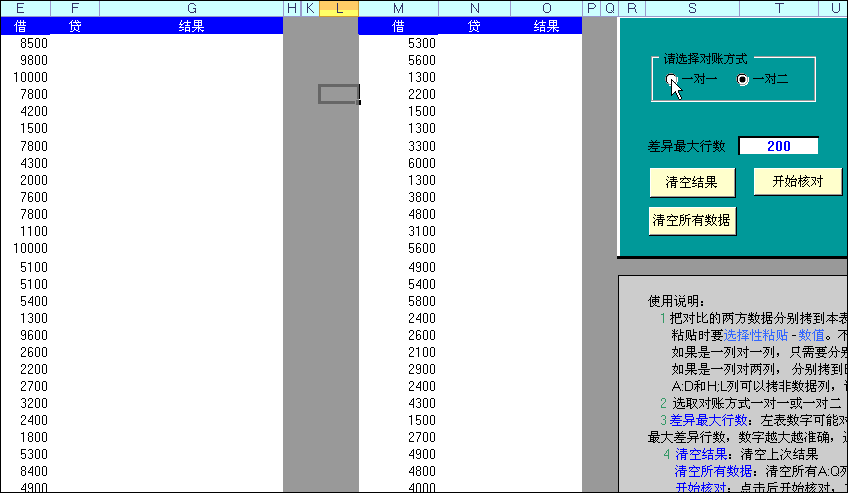Start reconciliation with the 开始核对 button
The height and width of the screenshot is (493, 848).
(x=797, y=182)
